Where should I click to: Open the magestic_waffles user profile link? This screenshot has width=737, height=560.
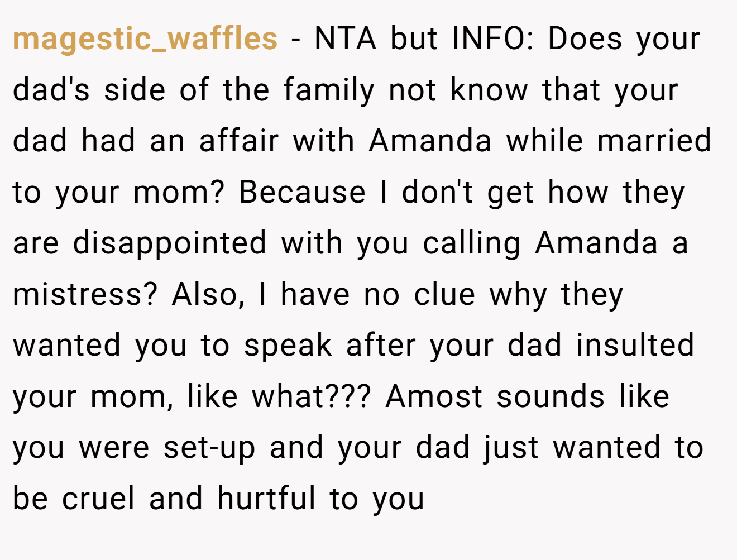click(x=145, y=39)
